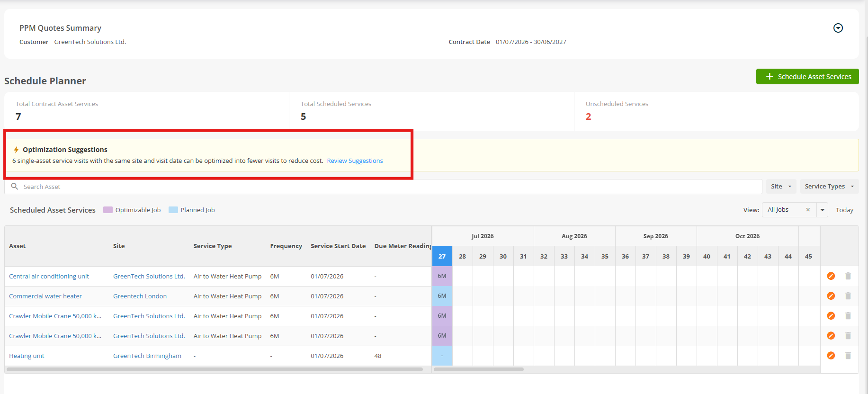Collapse the PPM Quotes Summary panel
The height and width of the screenshot is (394, 868).
838,28
